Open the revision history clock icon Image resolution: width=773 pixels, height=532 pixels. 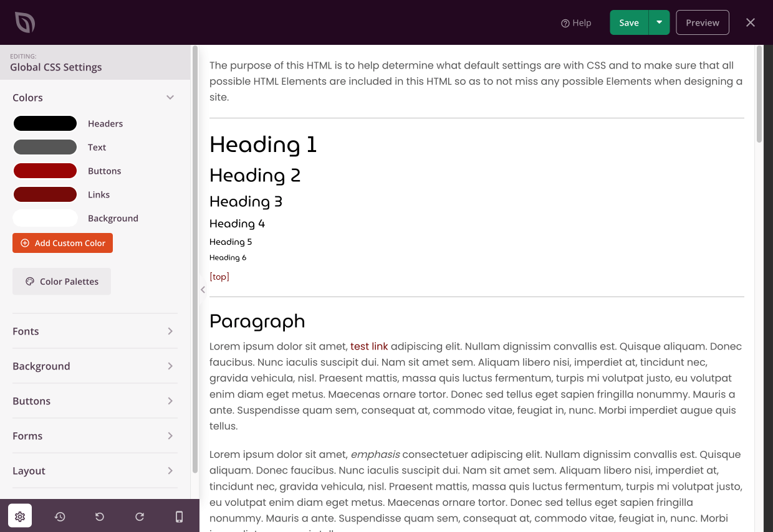(x=60, y=516)
